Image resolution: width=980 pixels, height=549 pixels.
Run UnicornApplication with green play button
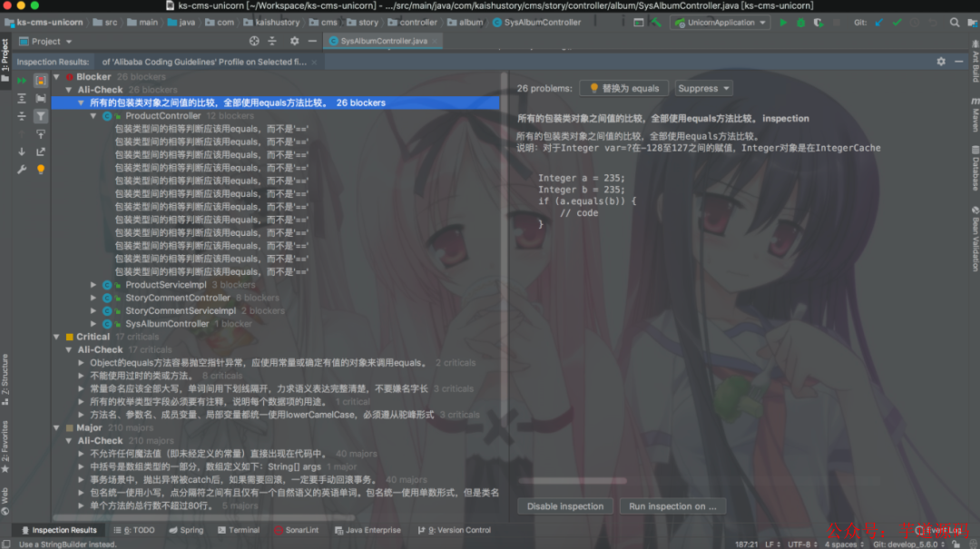point(782,22)
